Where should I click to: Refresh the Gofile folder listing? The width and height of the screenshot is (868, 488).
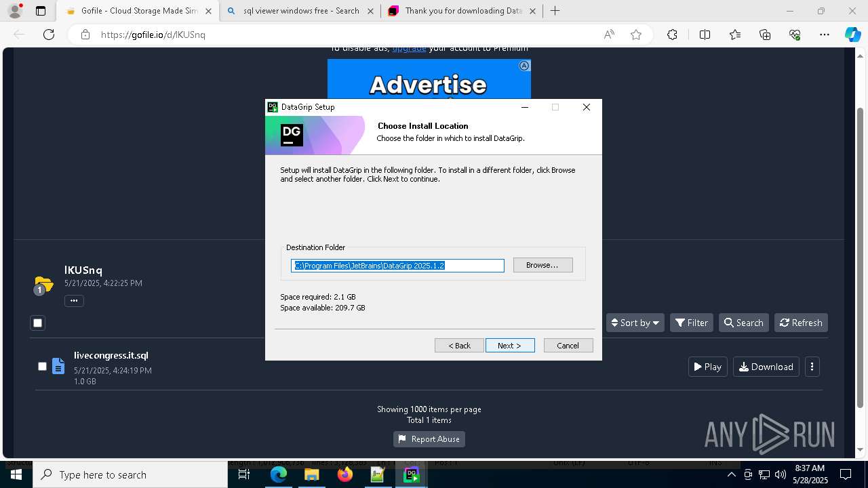coord(801,323)
